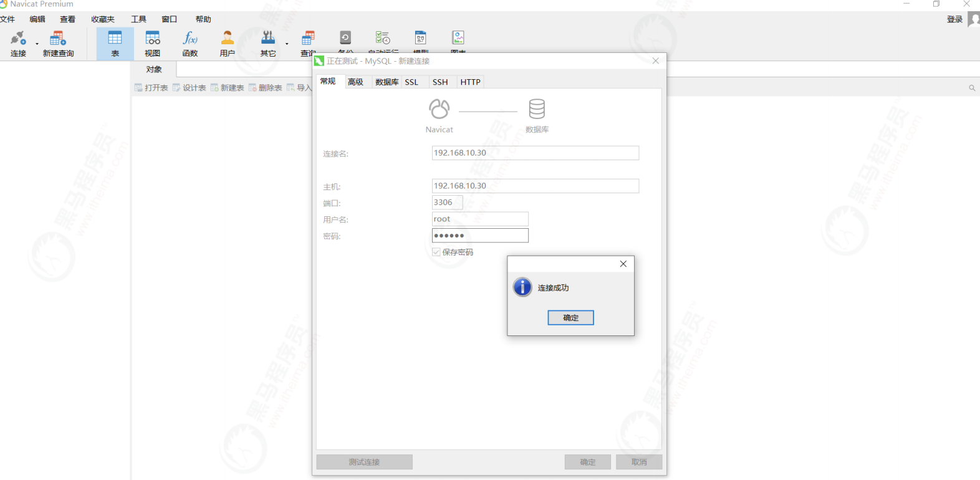Click the 主机 host input field
Image resolution: width=980 pixels, height=480 pixels.
tap(536, 186)
